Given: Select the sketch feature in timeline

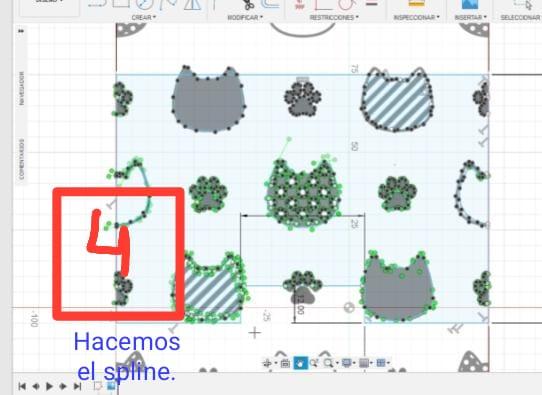Looking at the screenshot, I should pos(99,386).
